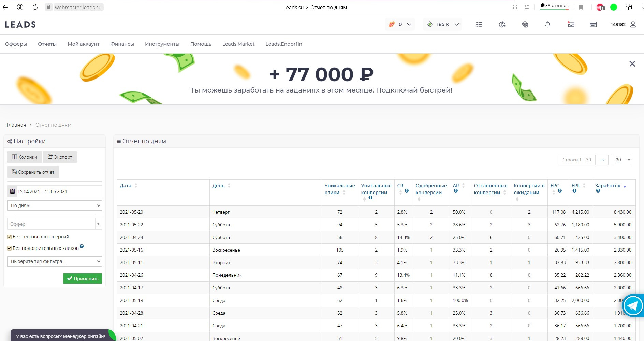Open the reader mode icon in the browser bar
644x341 pixels.
[x=527, y=7]
